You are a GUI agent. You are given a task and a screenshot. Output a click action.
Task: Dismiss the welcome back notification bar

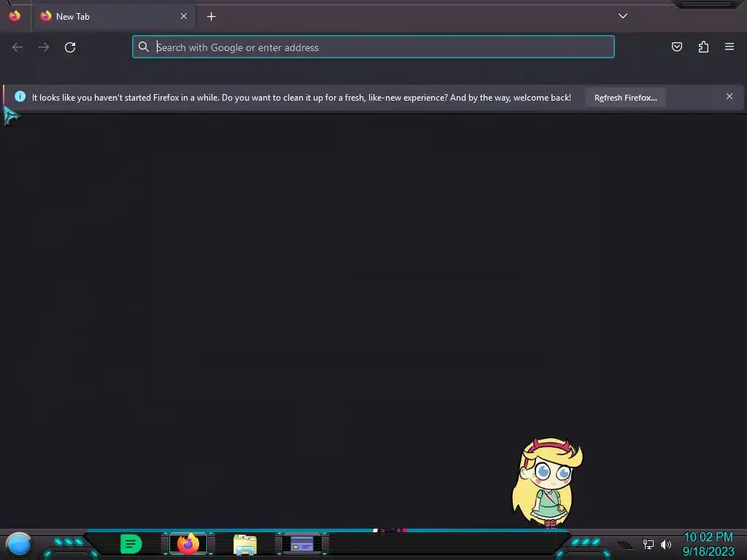729,97
